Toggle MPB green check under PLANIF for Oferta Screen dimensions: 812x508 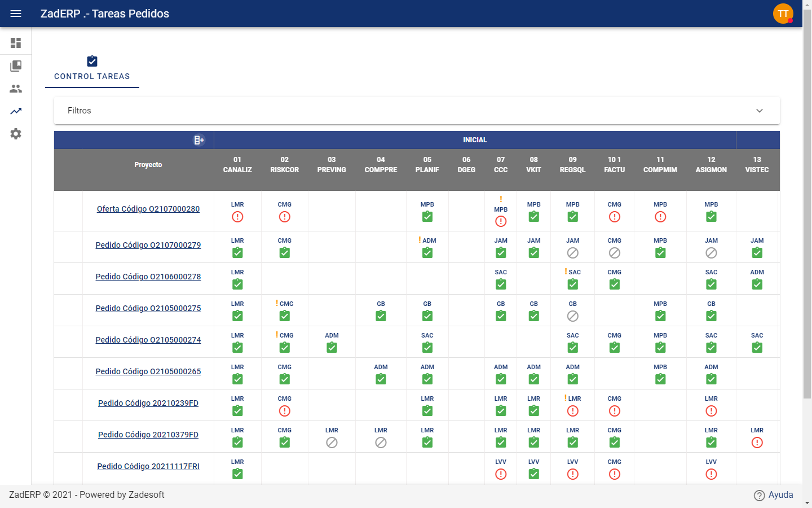[x=427, y=217]
